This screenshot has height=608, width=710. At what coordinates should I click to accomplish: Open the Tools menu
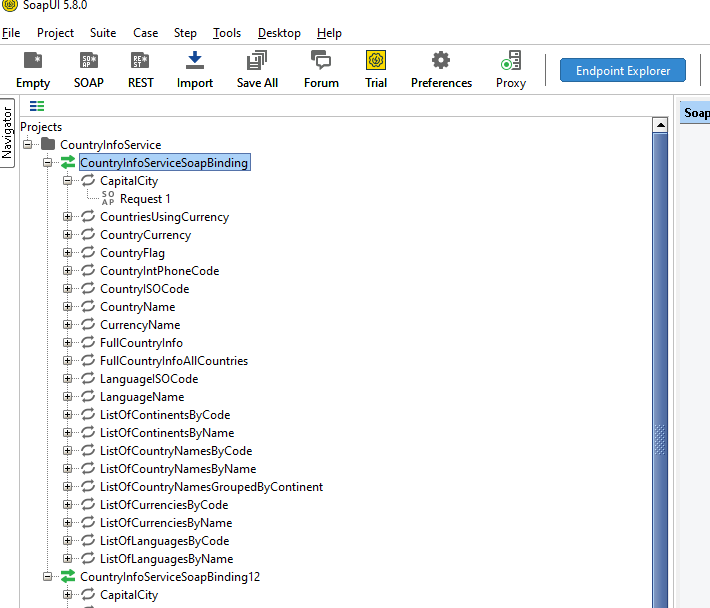pyautogui.click(x=227, y=33)
